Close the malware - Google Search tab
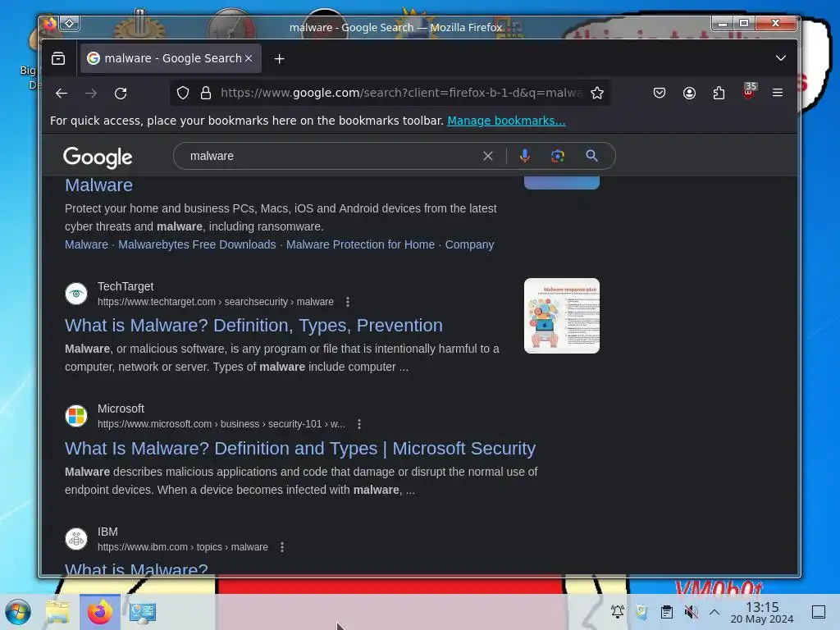The height and width of the screenshot is (630, 840). [249, 58]
